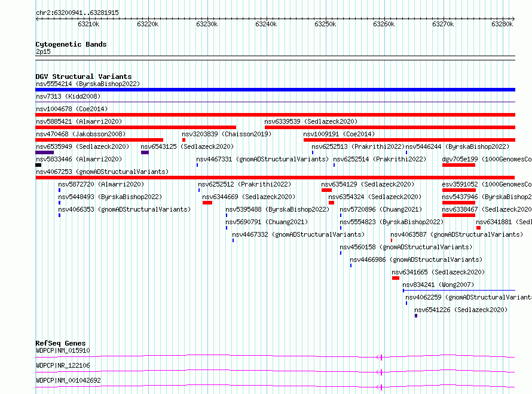
Task: Click the red nsv6344669 variant bar
Action: (207, 203)
